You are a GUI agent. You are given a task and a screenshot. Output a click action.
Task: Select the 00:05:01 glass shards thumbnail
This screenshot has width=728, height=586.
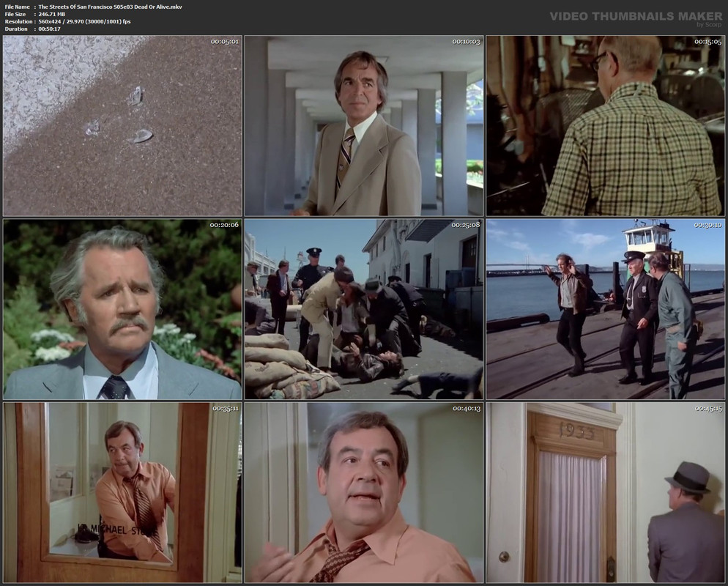pos(122,126)
